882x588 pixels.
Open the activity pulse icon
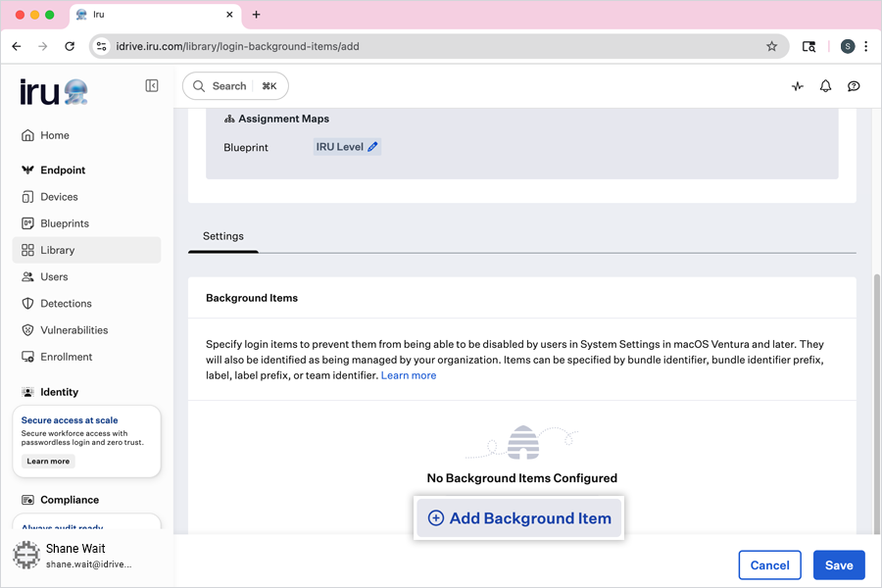(798, 86)
